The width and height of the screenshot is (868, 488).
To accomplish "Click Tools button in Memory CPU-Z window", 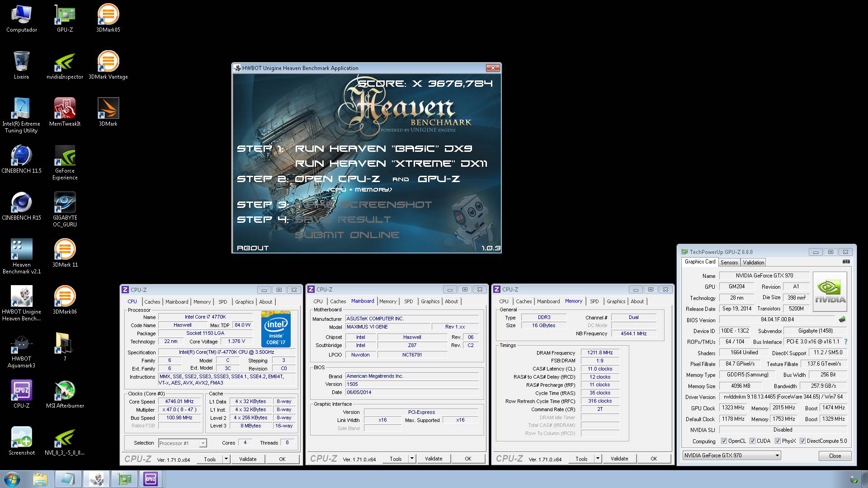I will 581,459.
